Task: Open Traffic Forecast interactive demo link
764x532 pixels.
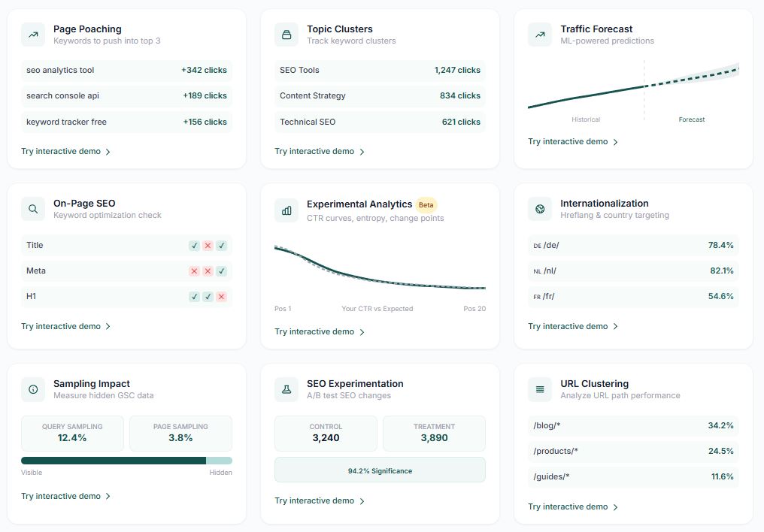Action: coord(573,141)
